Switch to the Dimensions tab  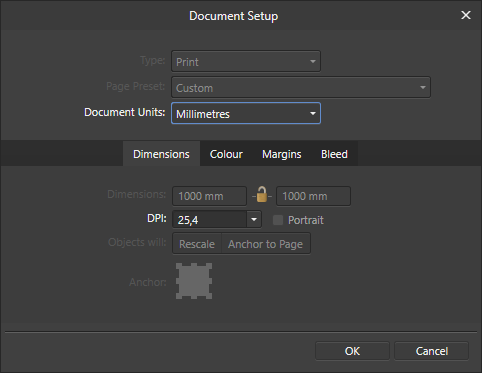(x=161, y=154)
